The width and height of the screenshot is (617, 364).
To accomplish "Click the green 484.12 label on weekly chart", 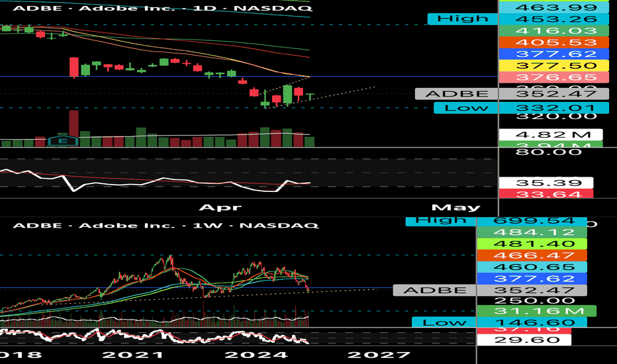I will [x=532, y=232].
